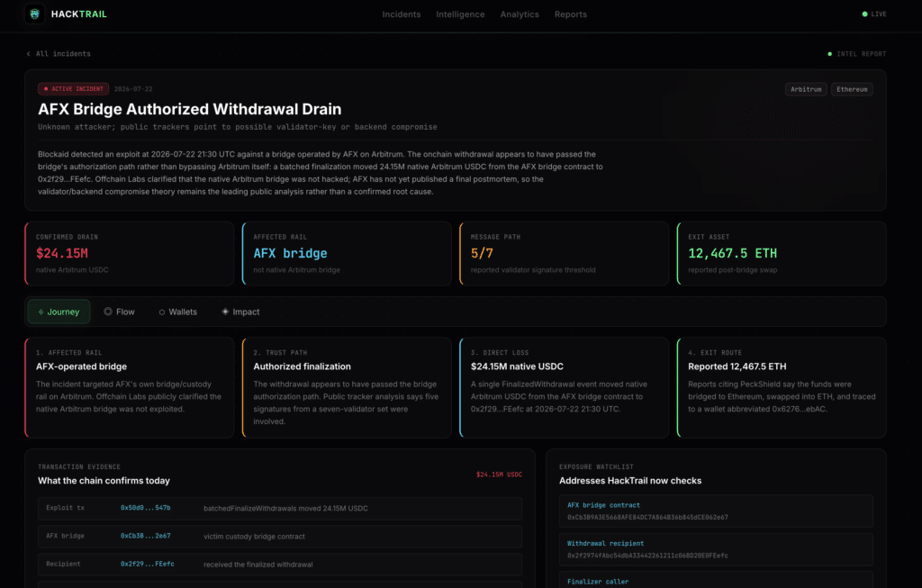
Task: Click the Impact tab diamond icon
Action: 224,312
